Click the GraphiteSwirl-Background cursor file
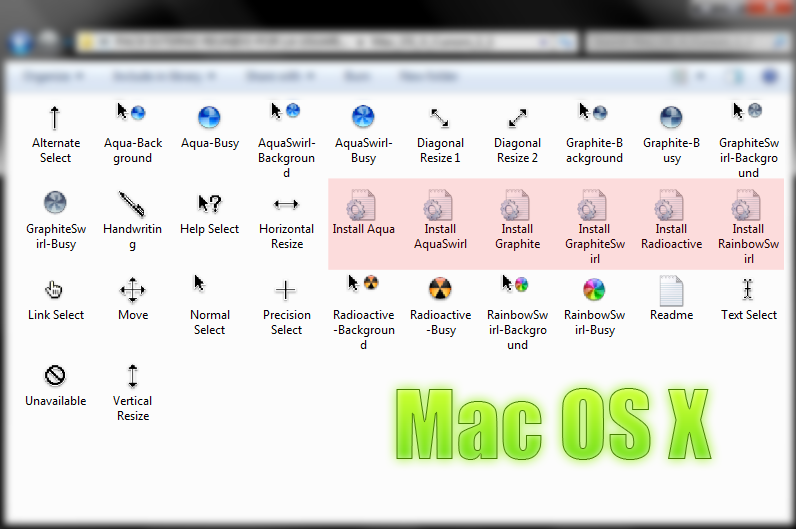796x529 pixels. 748,141
